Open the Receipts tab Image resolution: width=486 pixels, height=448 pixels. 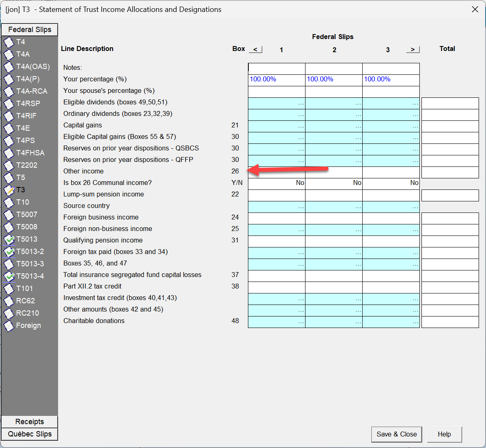[x=30, y=422]
